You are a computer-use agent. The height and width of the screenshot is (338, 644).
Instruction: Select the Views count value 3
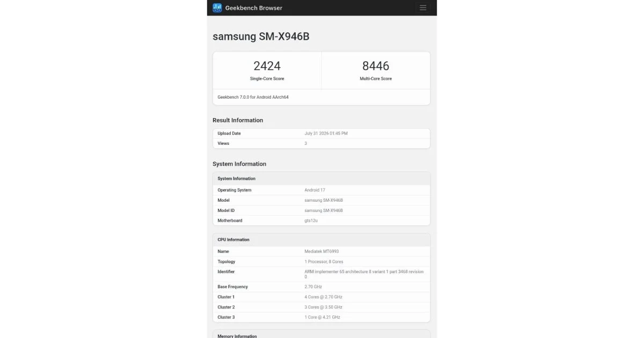[x=306, y=143]
